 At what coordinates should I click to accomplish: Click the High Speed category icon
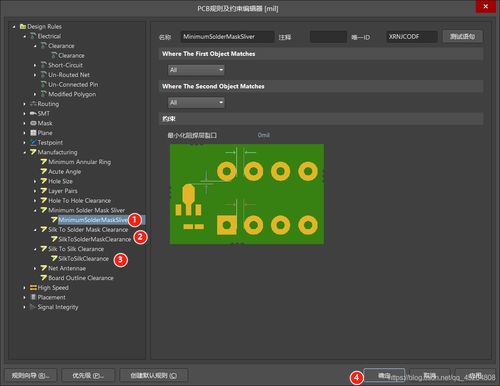(33, 287)
